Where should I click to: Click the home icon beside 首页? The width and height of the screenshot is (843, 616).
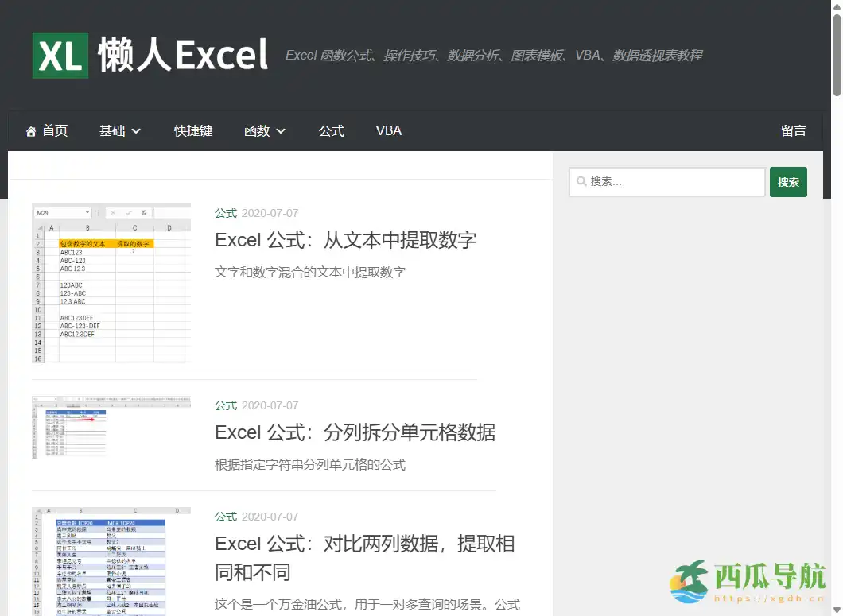click(x=31, y=130)
